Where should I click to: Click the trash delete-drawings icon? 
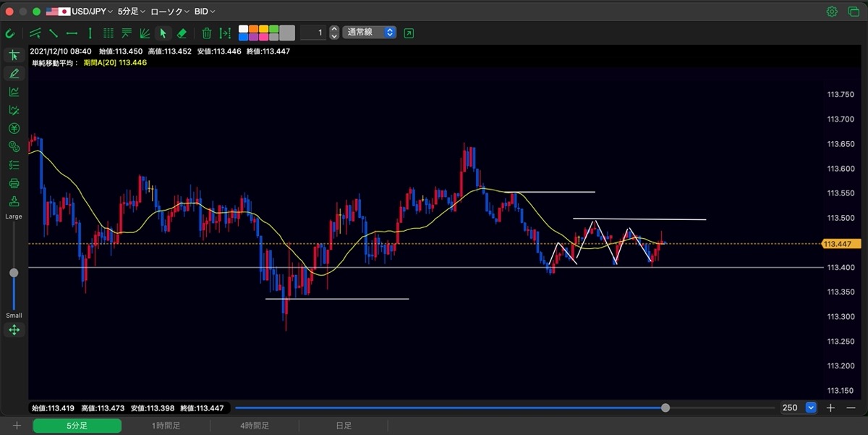pyautogui.click(x=206, y=33)
